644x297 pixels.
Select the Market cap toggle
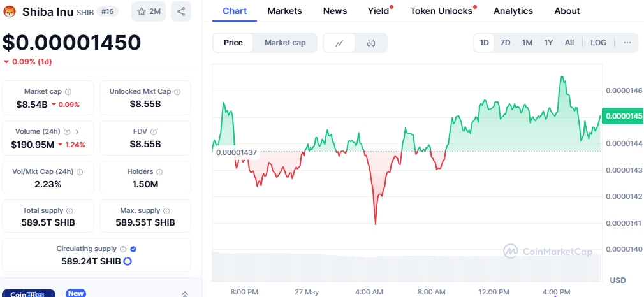[285, 43]
